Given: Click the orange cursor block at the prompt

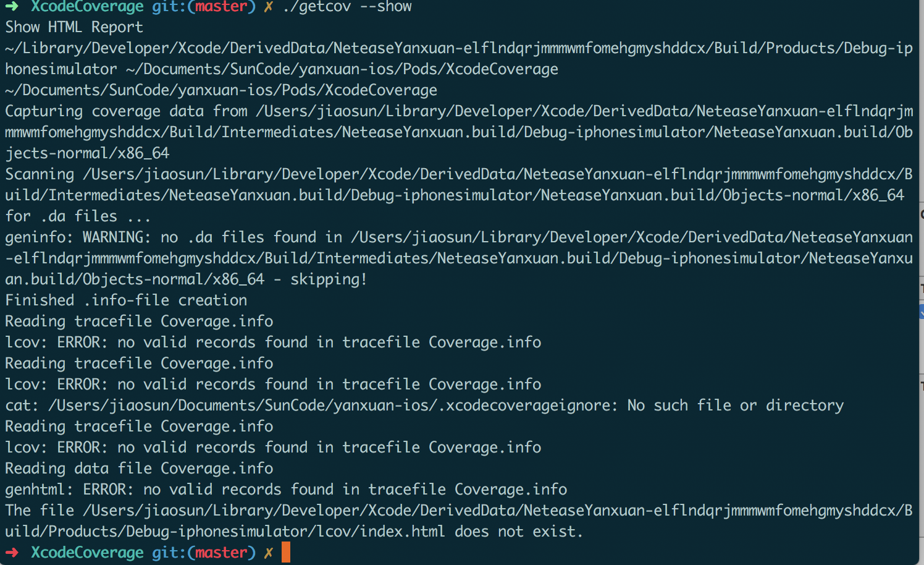Looking at the screenshot, I should tap(285, 552).
